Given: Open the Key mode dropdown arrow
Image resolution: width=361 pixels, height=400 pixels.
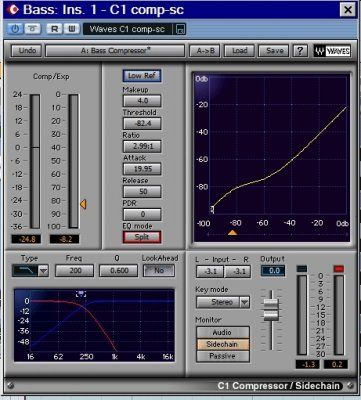Looking at the screenshot, I should click(x=245, y=302).
